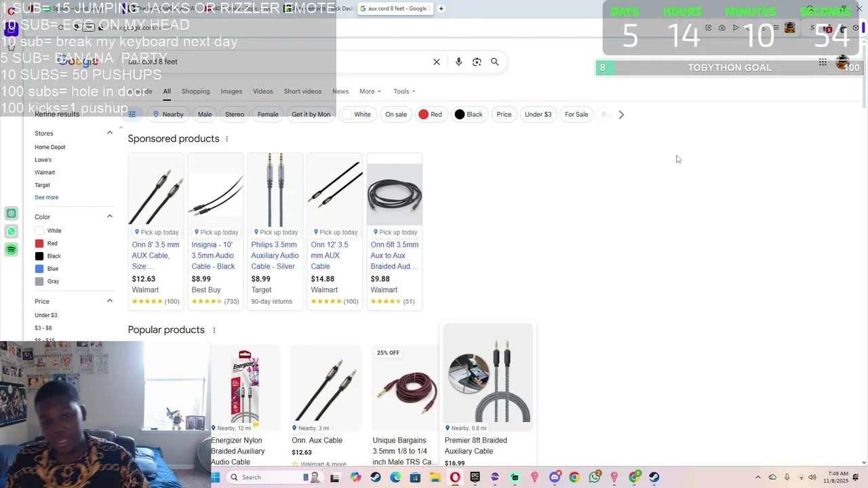868x488 pixels.
Task: Filter by Home Depot store
Action: [50, 147]
